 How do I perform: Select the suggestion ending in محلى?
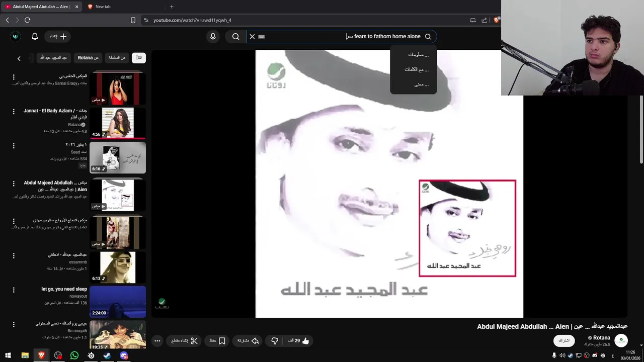414,84
